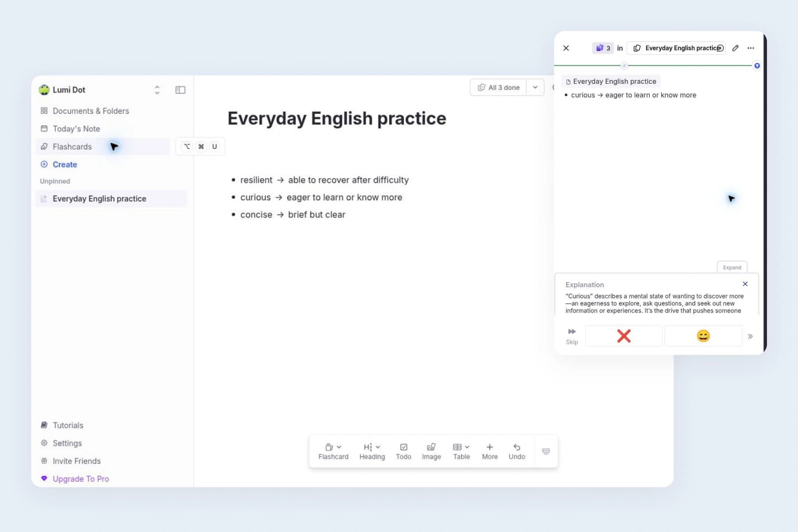Click More in the bottom toolbar
The image size is (798, 532).
(x=490, y=451)
